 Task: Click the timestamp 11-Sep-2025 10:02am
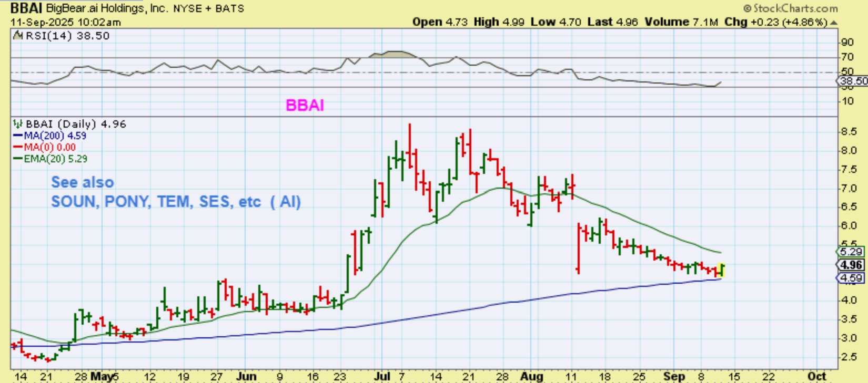point(66,22)
